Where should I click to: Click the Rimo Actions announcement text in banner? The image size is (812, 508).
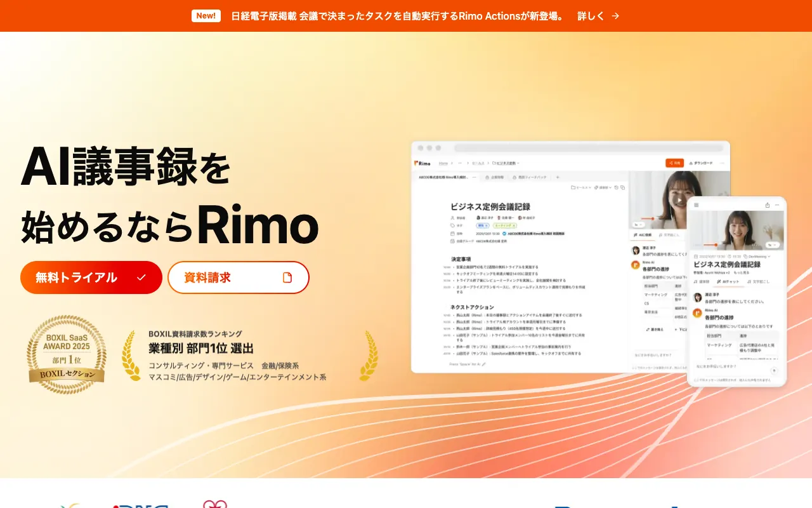tap(398, 16)
